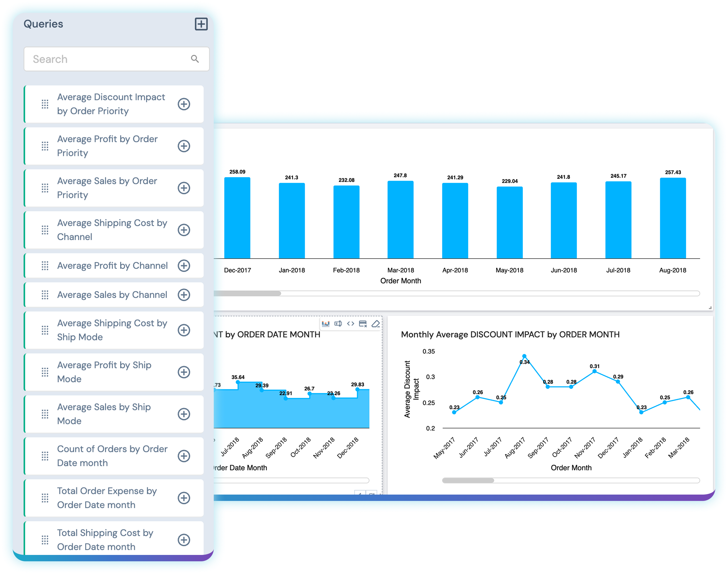728x574 pixels.
Task: Select Total Order Expense by Order Date text
Action: 107,498
